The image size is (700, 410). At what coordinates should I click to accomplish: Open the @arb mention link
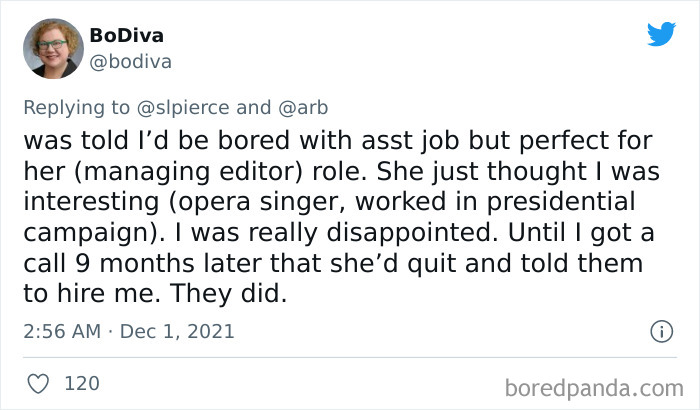[304, 107]
